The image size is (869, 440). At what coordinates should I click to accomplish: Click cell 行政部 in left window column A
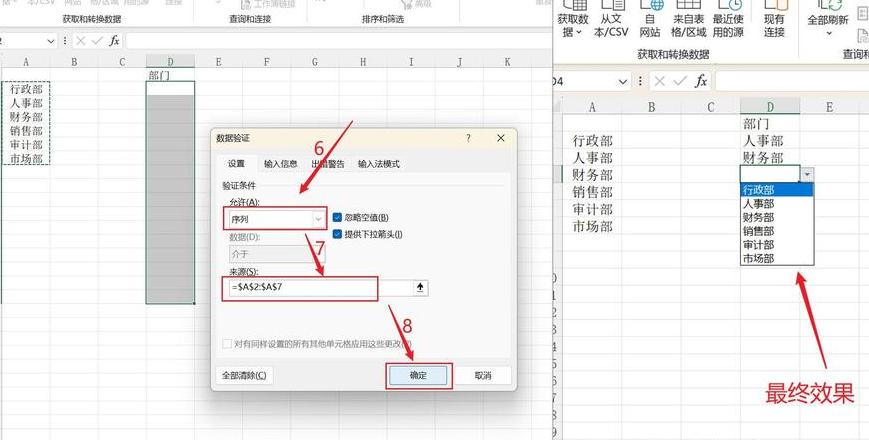pyautogui.click(x=26, y=89)
